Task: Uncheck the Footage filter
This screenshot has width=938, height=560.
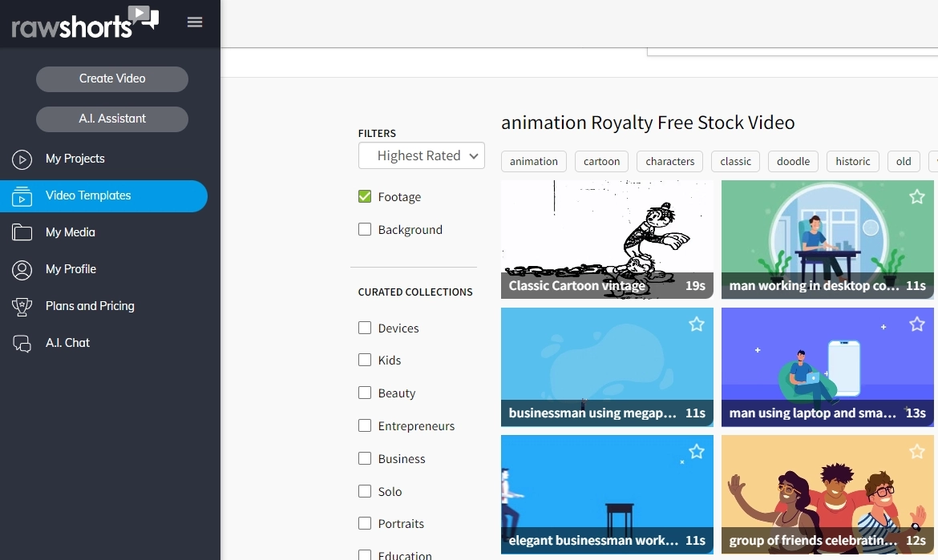Action: (x=365, y=196)
